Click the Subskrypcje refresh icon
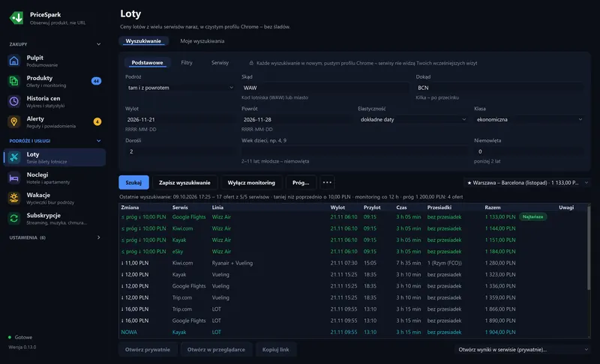 point(13,219)
